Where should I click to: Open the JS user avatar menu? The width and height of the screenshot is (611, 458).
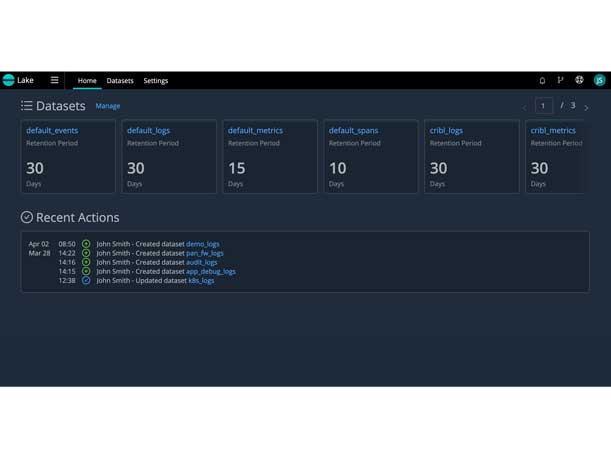coord(599,80)
